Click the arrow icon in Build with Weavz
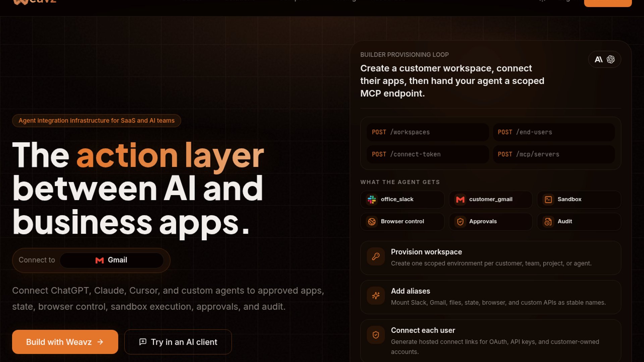Image resolution: width=644 pixels, height=362 pixels. click(x=100, y=342)
